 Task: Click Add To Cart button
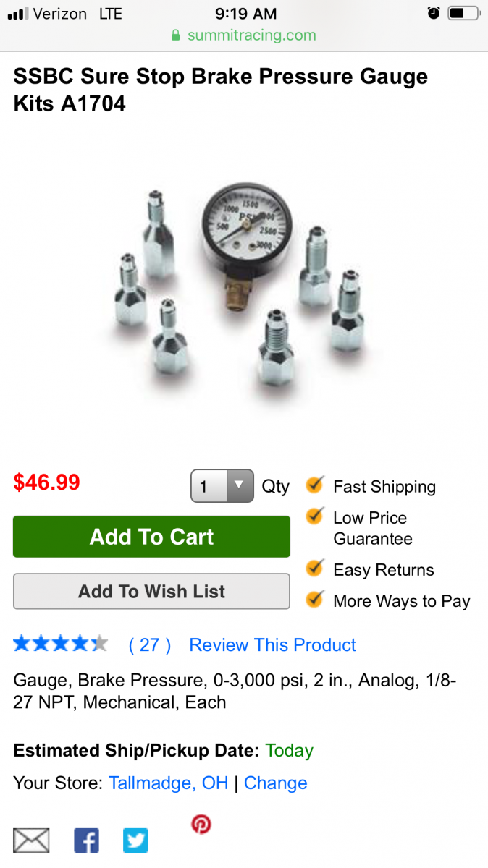coord(151,537)
